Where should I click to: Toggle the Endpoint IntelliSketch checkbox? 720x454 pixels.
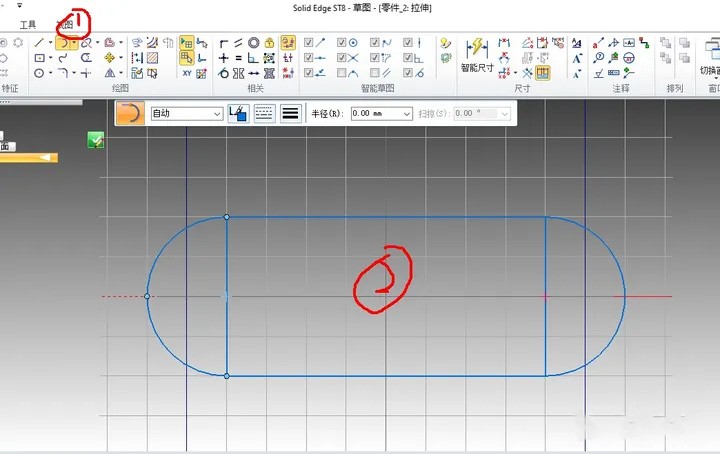pyautogui.click(x=309, y=43)
